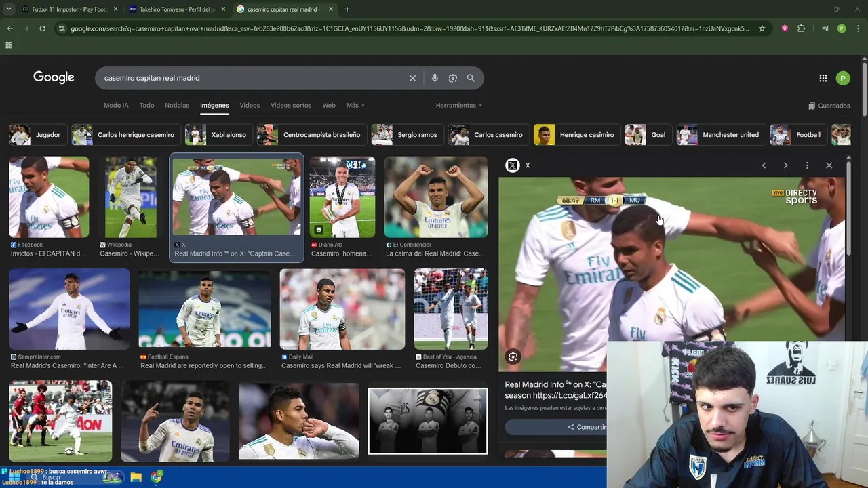Open Chrome apps shortcut in bookmarks bar
Image resolution: width=868 pixels, height=488 pixels.
(9, 45)
